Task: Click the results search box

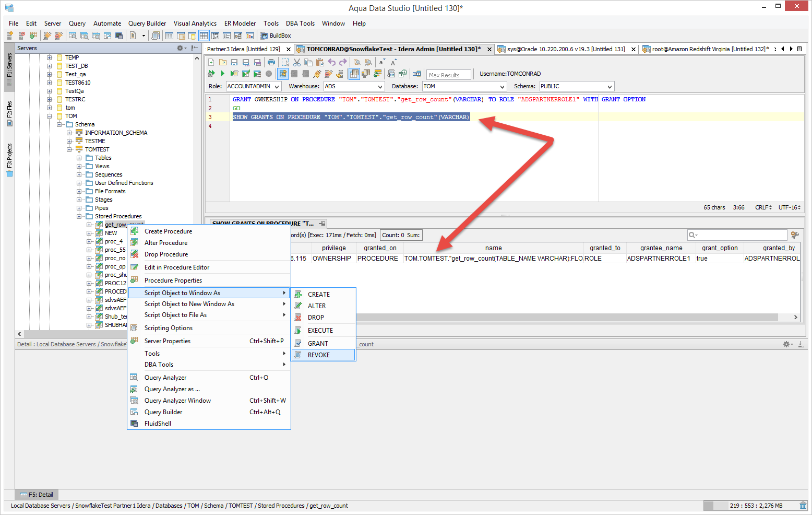Action: pyautogui.click(x=737, y=235)
